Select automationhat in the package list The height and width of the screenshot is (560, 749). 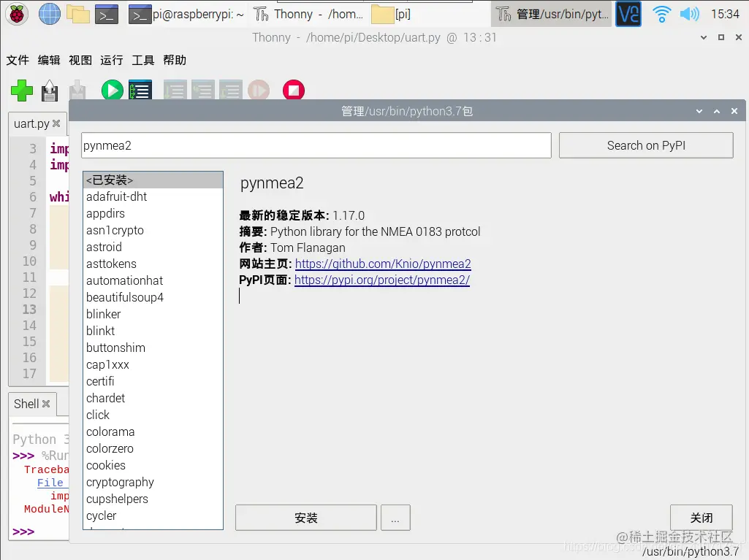pyautogui.click(x=153, y=280)
